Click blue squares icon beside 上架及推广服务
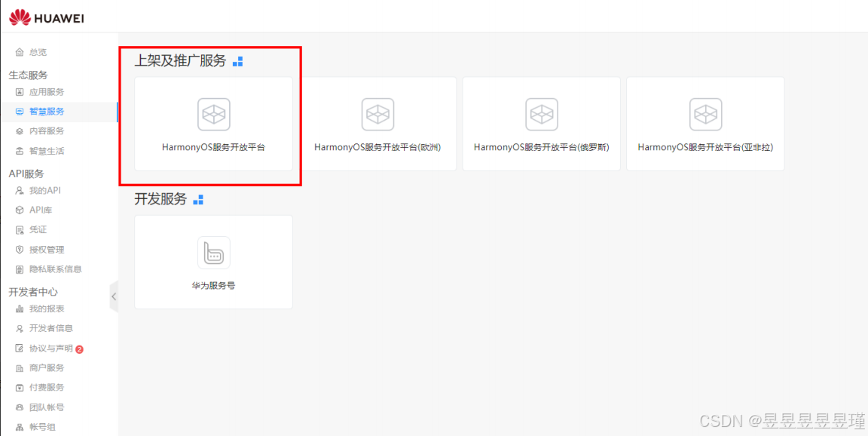868x436 pixels. click(237, 62)
